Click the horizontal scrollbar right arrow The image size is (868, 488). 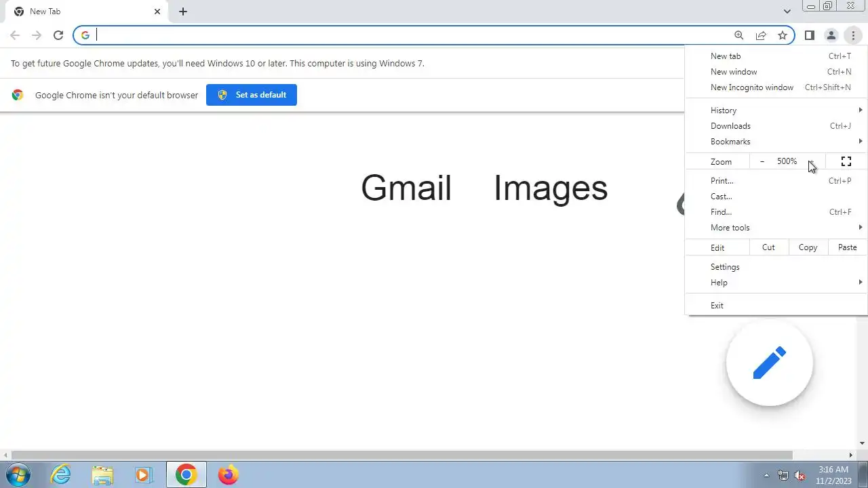[x=851, y=455]
